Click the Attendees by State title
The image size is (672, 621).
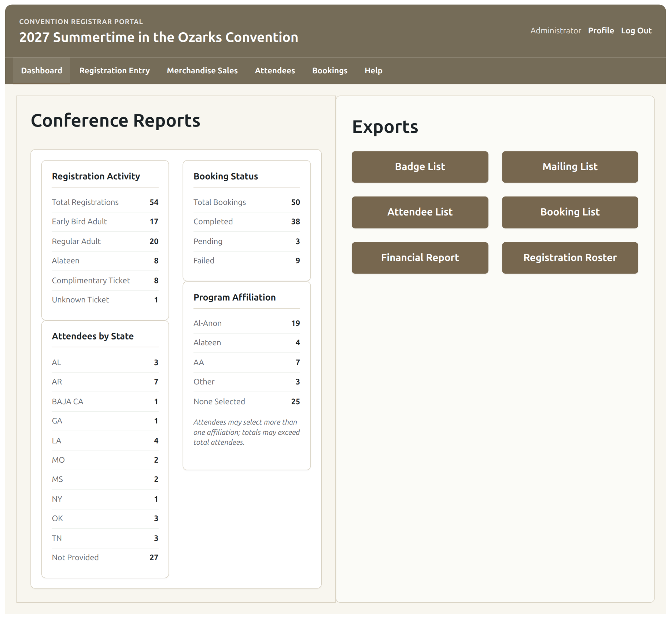[93, 336]
